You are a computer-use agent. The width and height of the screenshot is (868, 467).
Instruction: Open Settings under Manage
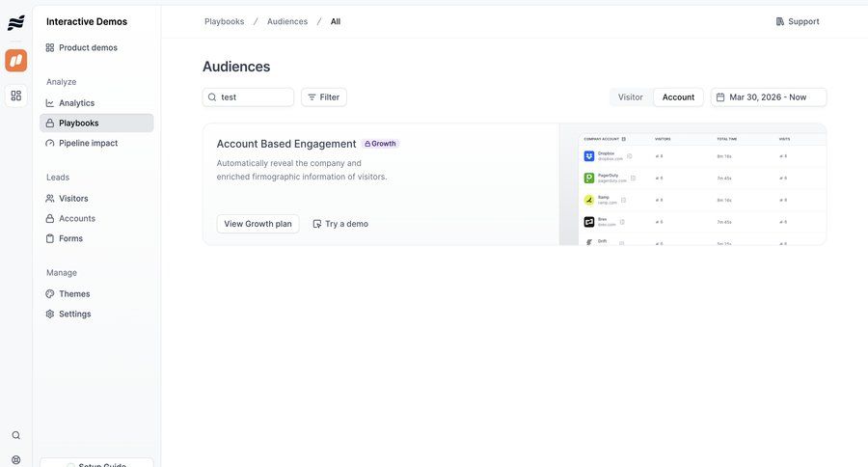[96, 314]
